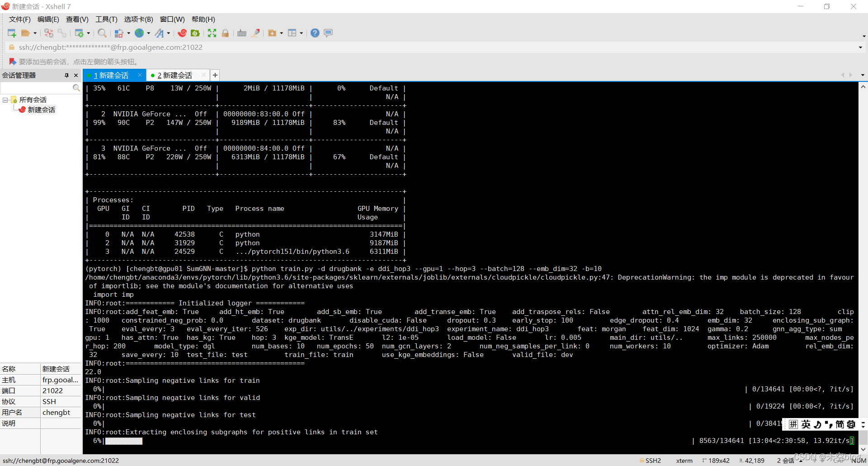Select the Find toolbar icon
Image resolution: width=868 pixels, height=466 pixels.
(102, 33)
